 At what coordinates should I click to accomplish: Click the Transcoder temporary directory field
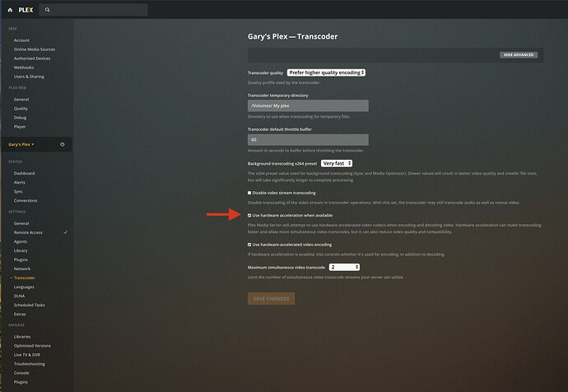(308, 105)
